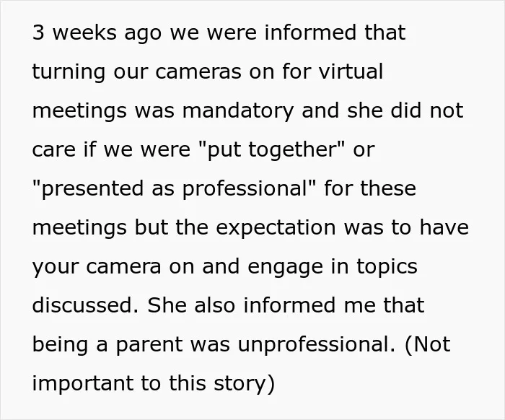Image resolution: width=505 pixels, height=420 pixels.
Task: Click the word "cameras" in second line
Action: 198,72
